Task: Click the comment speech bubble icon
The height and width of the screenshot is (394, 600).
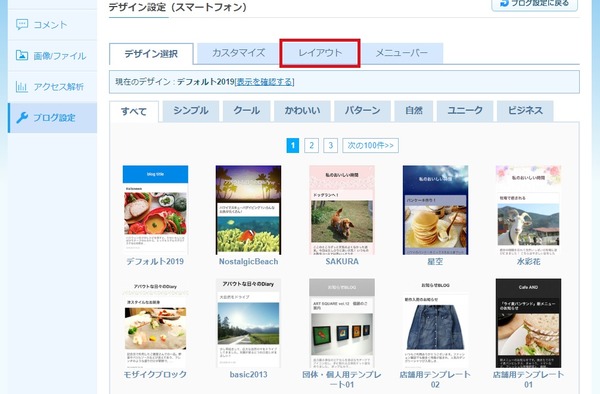Action: point(22,24)
